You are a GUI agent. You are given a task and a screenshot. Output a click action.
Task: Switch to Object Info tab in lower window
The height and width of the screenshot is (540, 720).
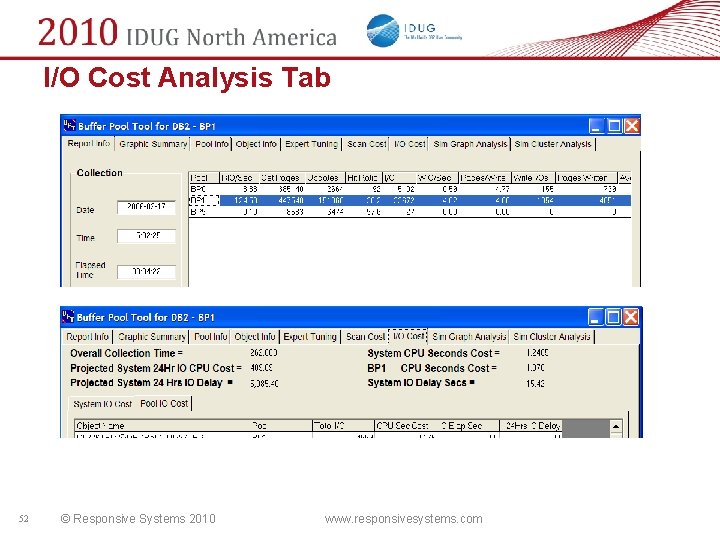(x=254, y=337)
